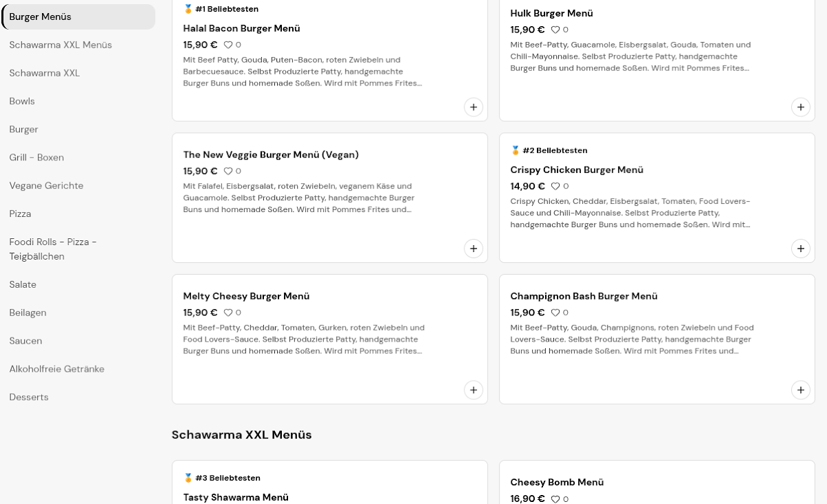Screen dimensions: 827x504
Task: Click Cheesy Bomb Menü price 16,90 €
Action: pyautogui.click(x=527, y=499)
